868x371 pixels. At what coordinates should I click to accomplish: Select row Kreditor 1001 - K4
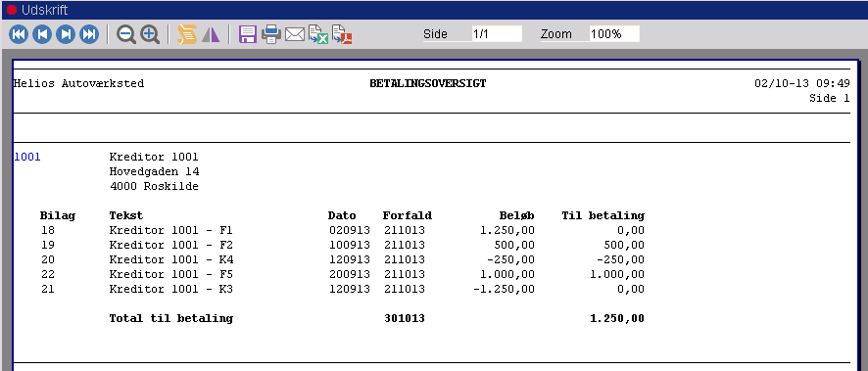342,259
